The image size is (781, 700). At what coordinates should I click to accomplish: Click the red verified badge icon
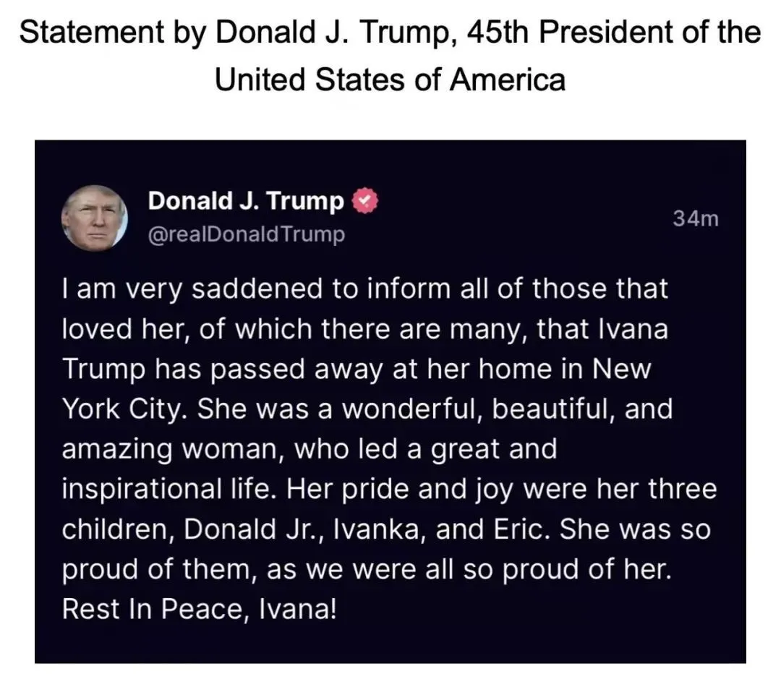pyautogui.click(x=366, y=201)
